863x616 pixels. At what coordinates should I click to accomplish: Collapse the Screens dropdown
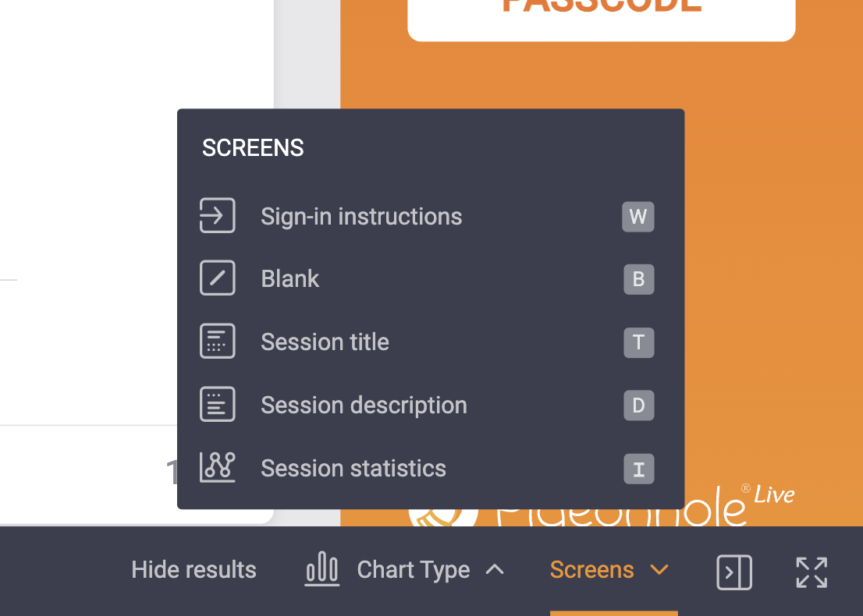coord(609,570)
